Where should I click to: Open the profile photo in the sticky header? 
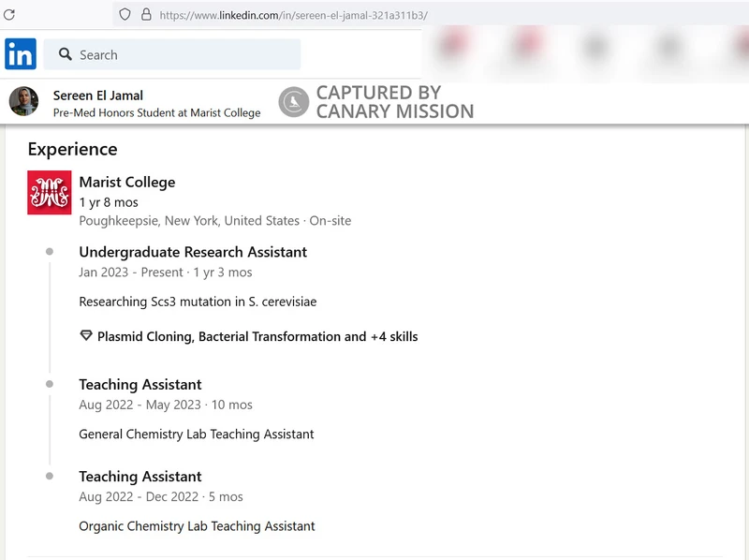23,102
